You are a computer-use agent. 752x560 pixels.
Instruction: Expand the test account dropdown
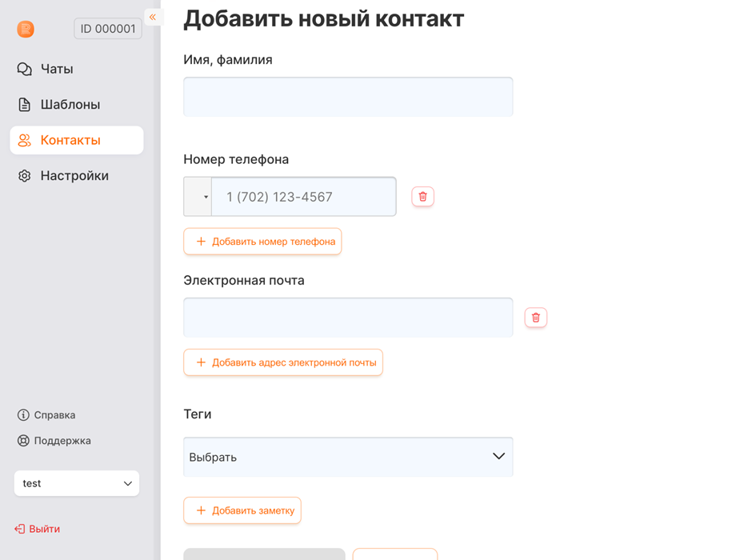77,483
